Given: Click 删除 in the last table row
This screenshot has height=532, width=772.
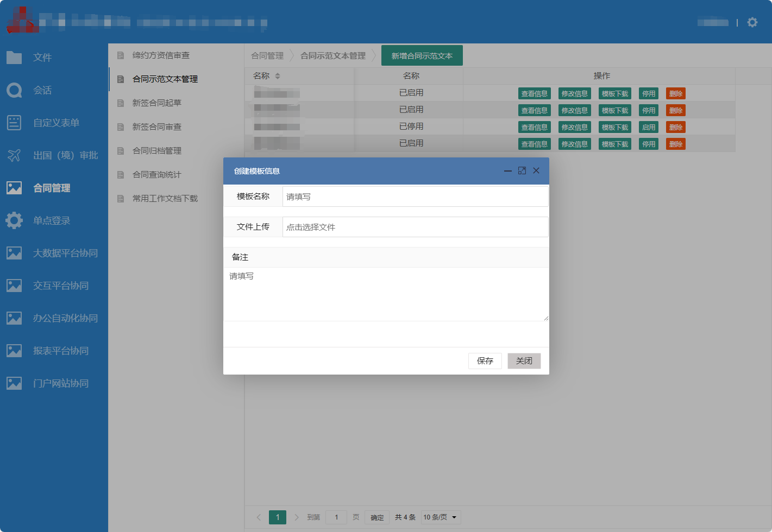Looking at the screenshot, I should point(676,144).
